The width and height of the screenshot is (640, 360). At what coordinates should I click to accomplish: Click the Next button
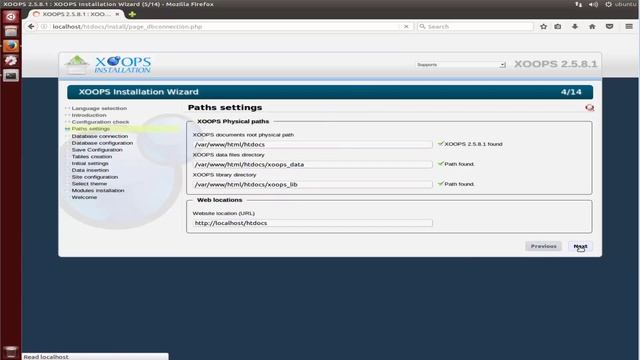[x=580, y=246]
